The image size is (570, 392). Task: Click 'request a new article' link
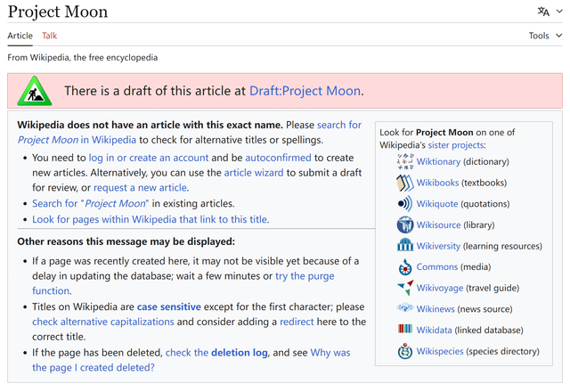[141, 188]
